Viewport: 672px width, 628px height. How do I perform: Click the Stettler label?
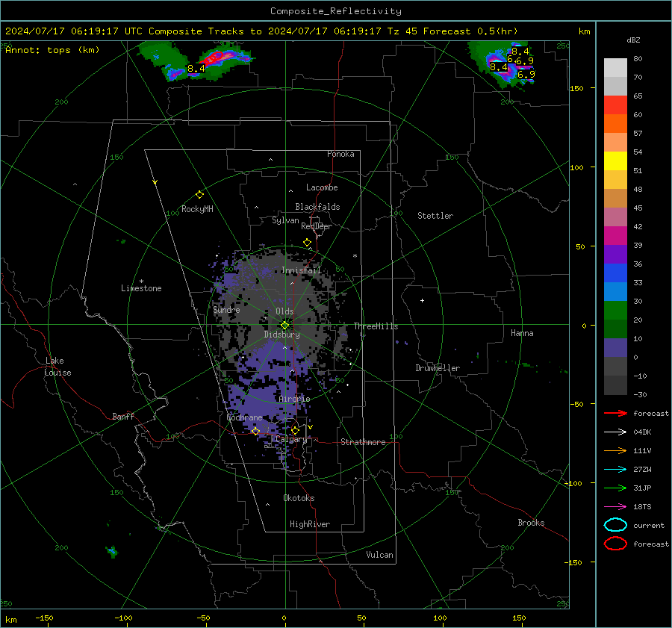pos(435,216)
